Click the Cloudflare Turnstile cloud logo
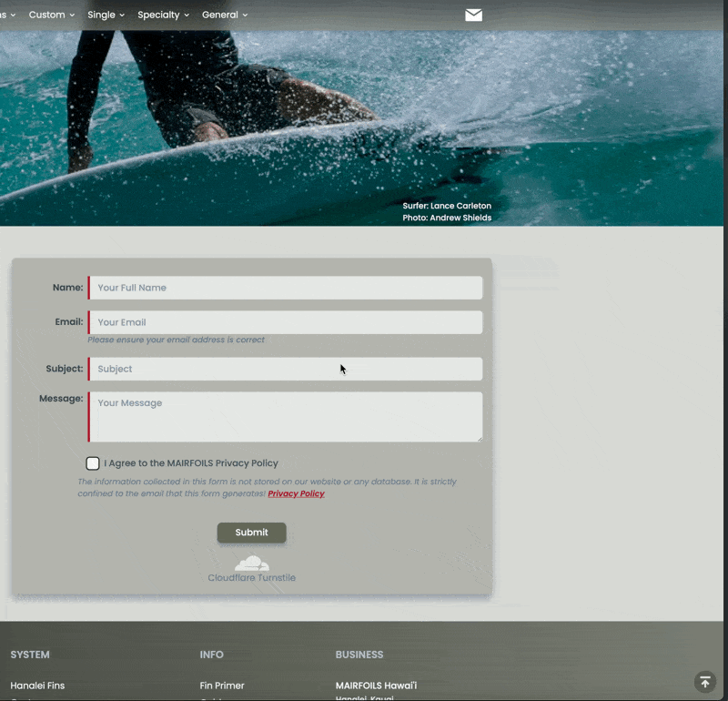The height and width of the screenshot is (701, 728). [252, 563]
